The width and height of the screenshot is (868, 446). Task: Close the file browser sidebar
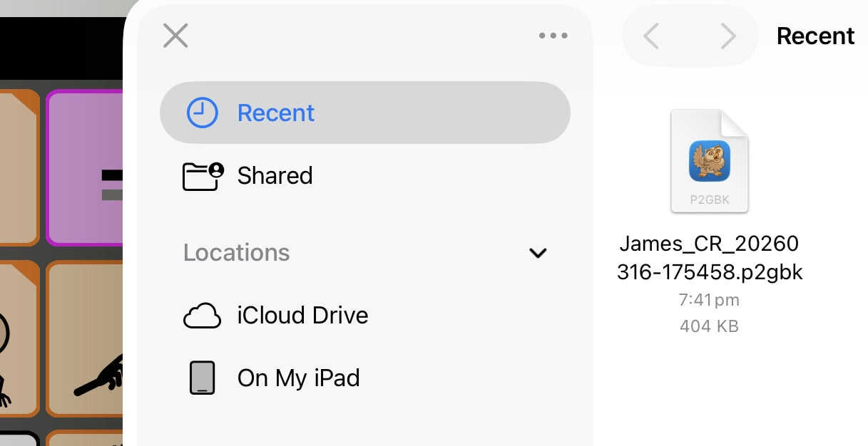click(x=175, y=36)
